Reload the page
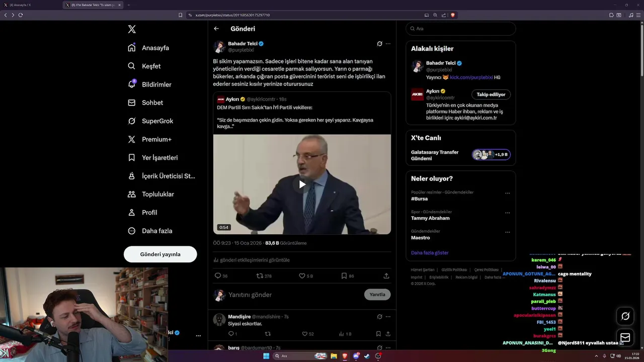Viewport: 644px width, 362px height. click(x=21, y=15)
